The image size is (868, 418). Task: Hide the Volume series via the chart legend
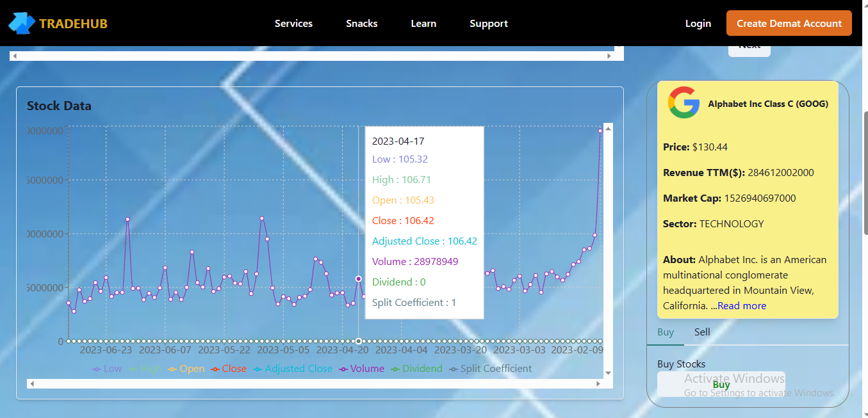(362, 369)
